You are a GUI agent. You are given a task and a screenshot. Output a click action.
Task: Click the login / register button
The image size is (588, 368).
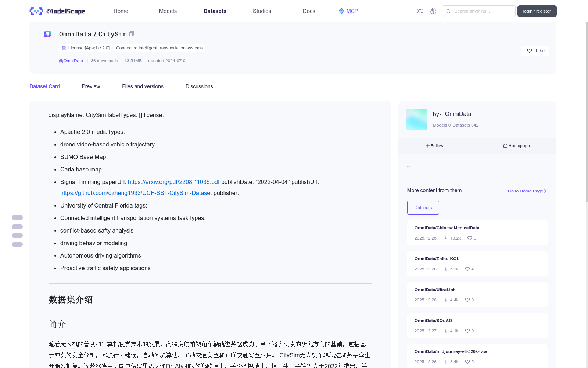[537, 11]
